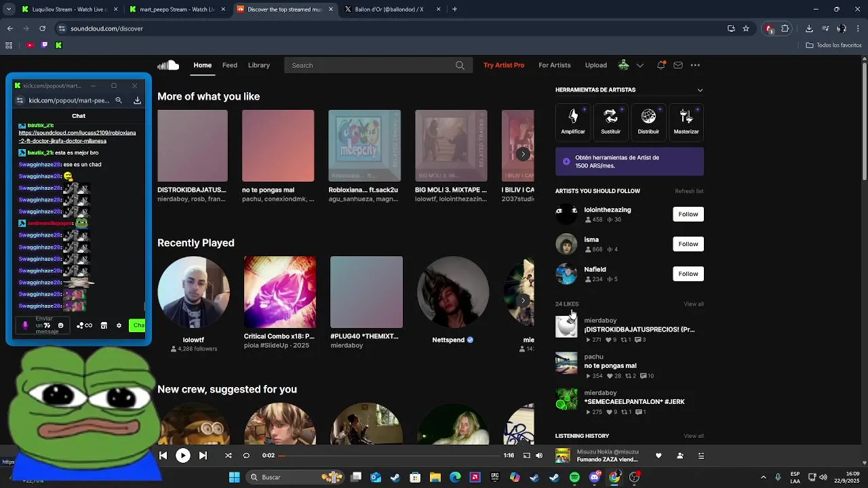Click Refresh list for suggested artists

pos(689,191)
